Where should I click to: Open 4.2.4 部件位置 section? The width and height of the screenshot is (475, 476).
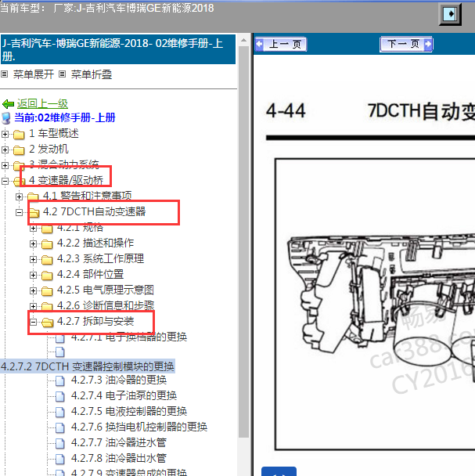click(x=91, y=275)
